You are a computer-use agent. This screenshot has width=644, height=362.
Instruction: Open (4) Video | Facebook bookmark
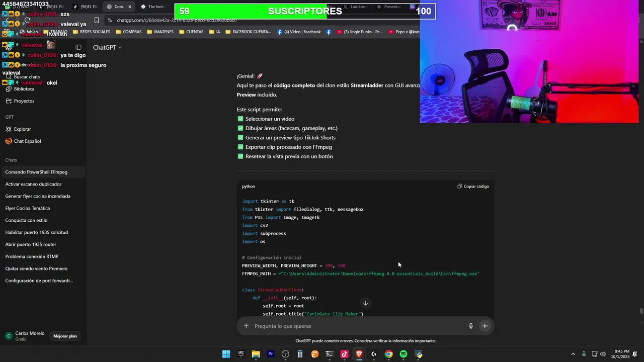[299, 32]
